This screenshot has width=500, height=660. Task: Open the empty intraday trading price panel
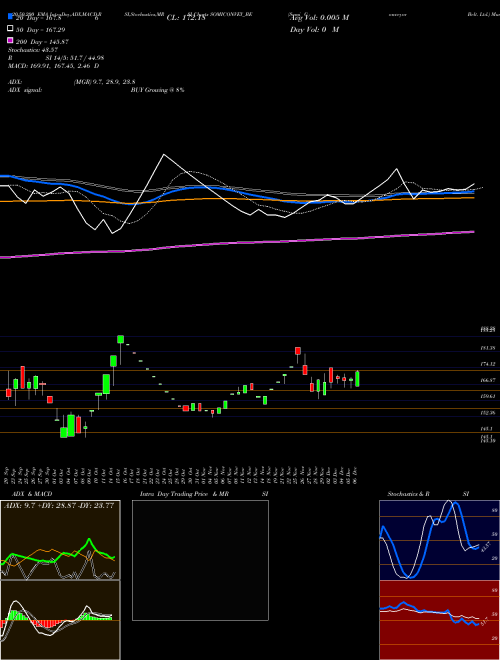pyautogui.click(x=200, y=560)
